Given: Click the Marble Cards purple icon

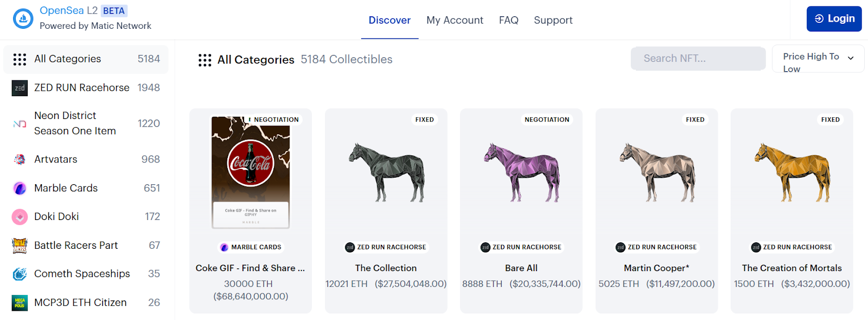Looking at the screenshot, I should coord(20,189).
